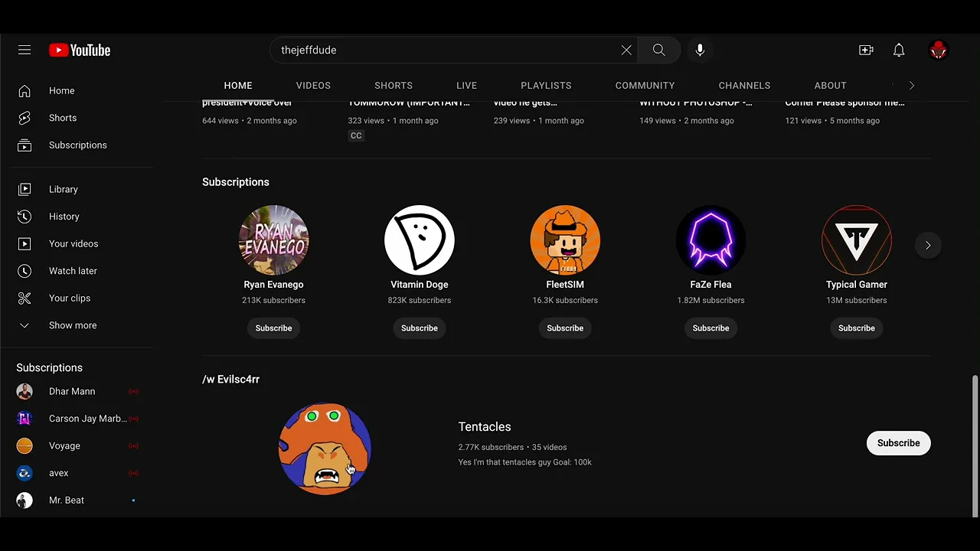Image resolution: width=980 pixels, height=551 pixels.
Task: Open FaZe Flea channel picture
Action: tap(710, 240)
